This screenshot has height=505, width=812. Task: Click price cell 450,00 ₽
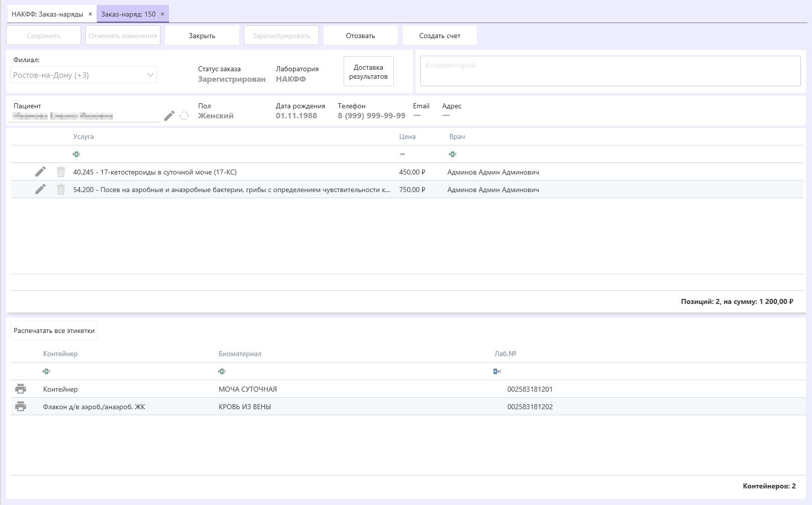point(412,172)
